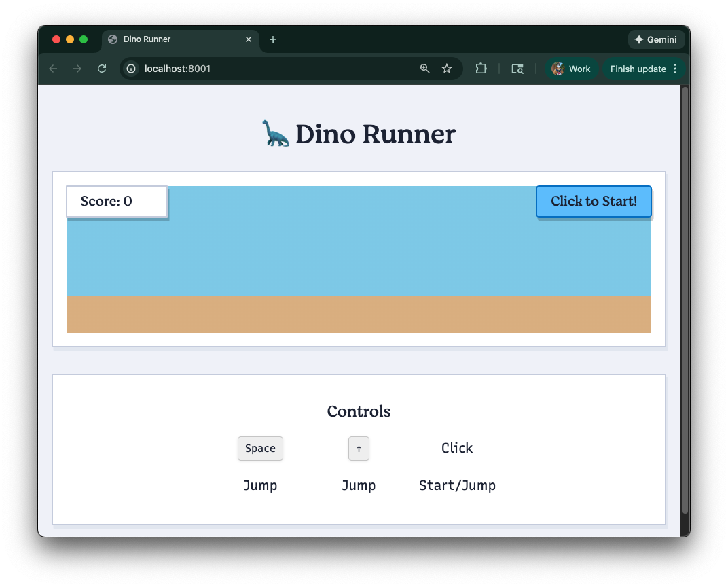Click the Click to Start! button
Screen dimensions: 728x587
coord(594,202)
